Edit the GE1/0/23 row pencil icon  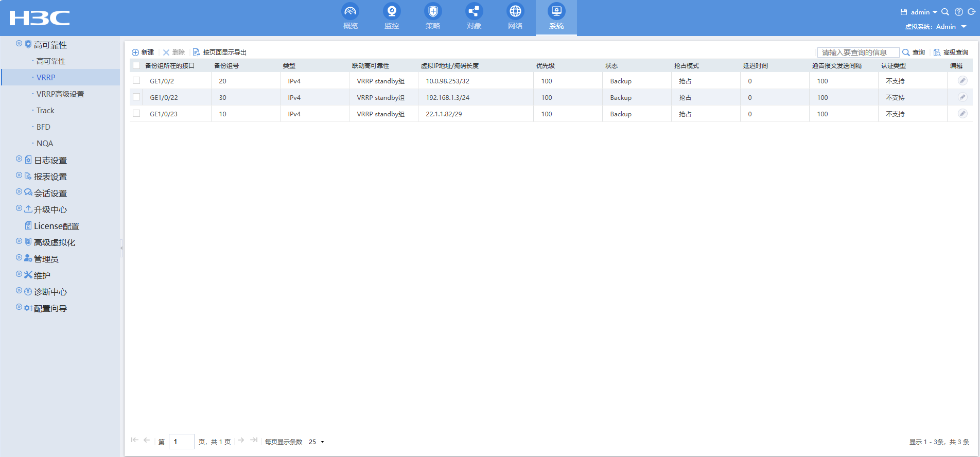[962, 114]
